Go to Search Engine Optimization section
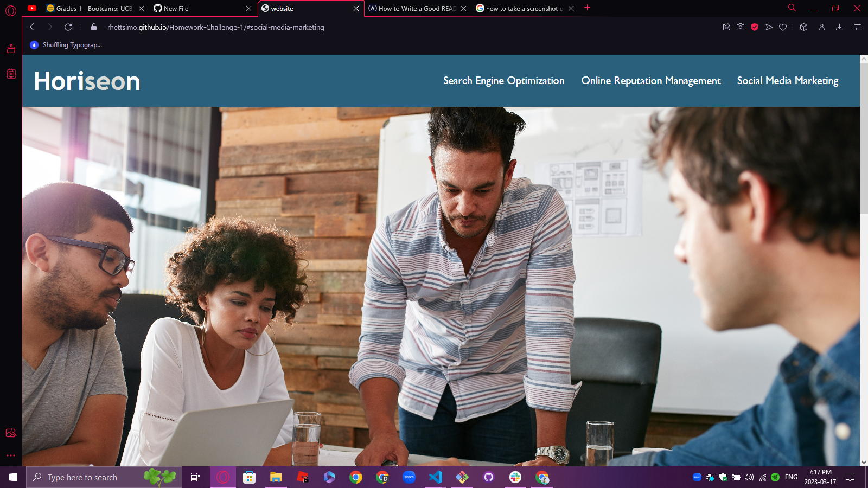This screenshot has height=488, width=868. pos(504,81)
